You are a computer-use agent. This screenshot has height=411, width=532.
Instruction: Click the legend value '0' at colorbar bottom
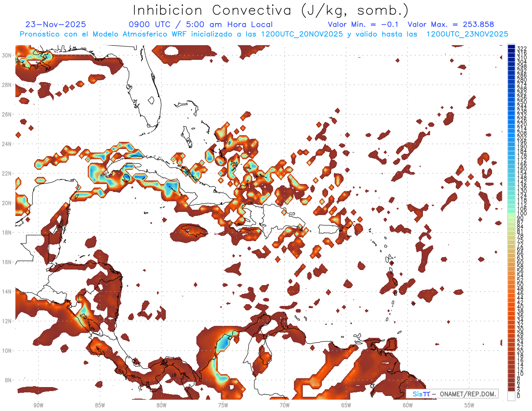pyautogui.click(x=519, y=395)
